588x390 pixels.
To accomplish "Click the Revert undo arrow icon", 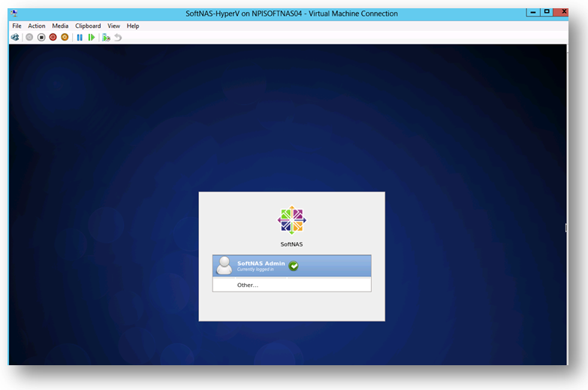I will coord(118,37).
